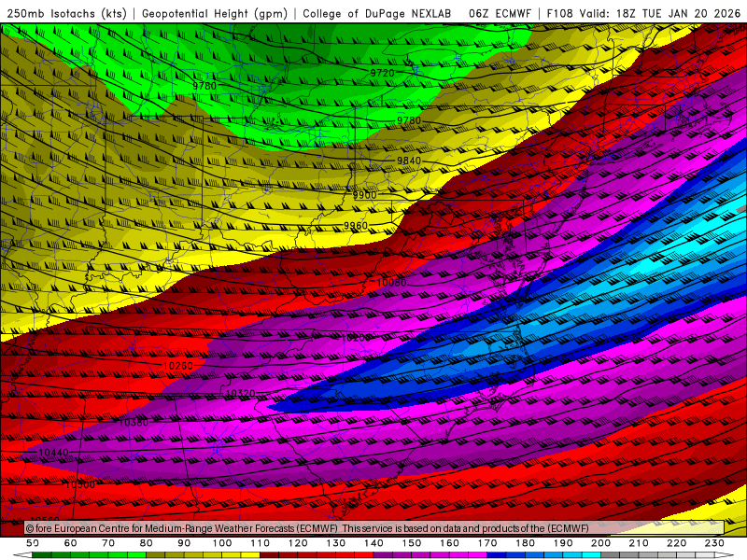
Task: Click the 110 value on the color scale
Action: coord(260,543)
